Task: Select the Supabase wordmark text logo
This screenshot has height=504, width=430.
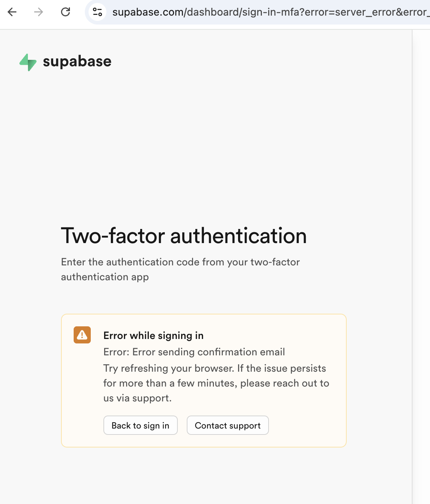Action: [x=77, y=61]
